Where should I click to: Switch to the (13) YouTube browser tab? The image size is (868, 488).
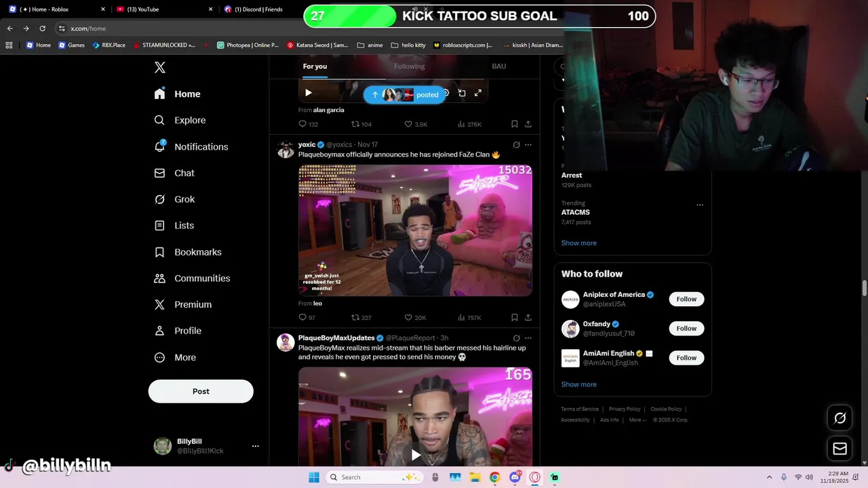163,9
